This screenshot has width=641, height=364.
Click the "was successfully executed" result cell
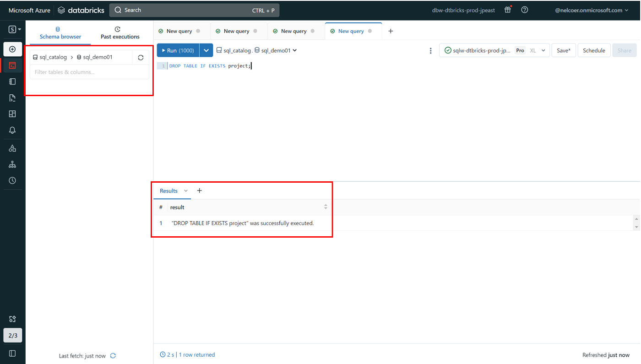243,223
